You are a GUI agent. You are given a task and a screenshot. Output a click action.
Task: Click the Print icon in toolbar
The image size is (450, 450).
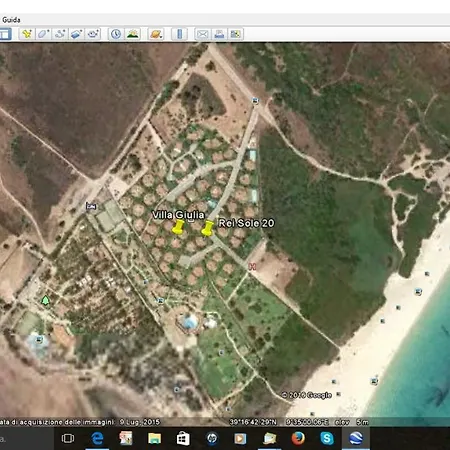coord(219,34)
